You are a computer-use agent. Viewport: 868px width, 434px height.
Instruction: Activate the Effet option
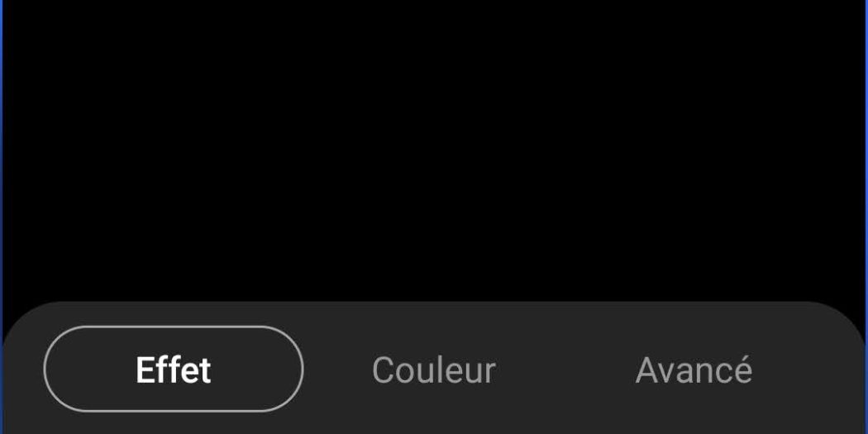point(174,369)
